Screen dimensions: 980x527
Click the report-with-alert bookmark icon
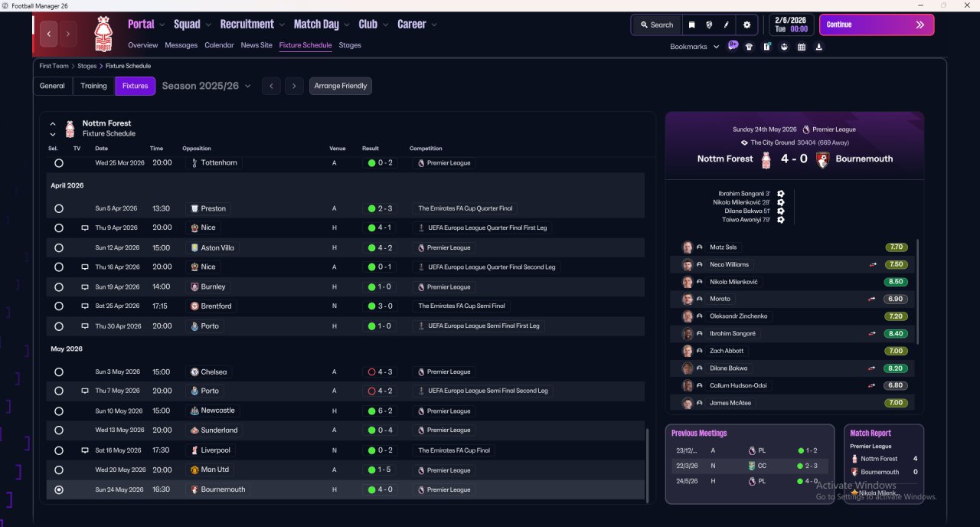(766, 47)
